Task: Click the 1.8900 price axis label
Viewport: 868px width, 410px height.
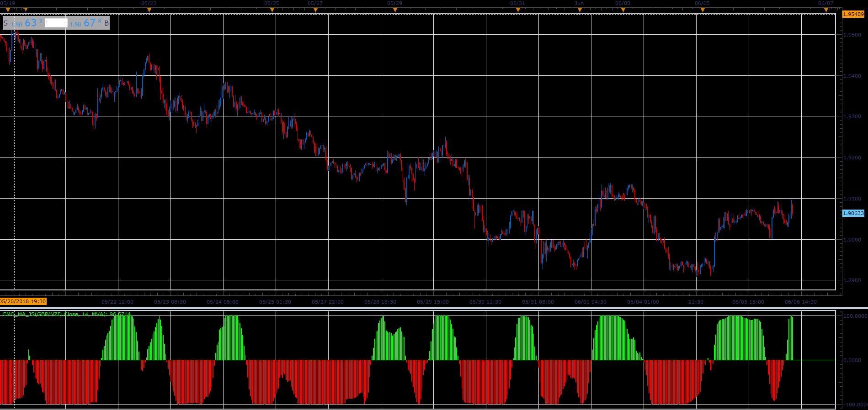Action: click(852, 280)
